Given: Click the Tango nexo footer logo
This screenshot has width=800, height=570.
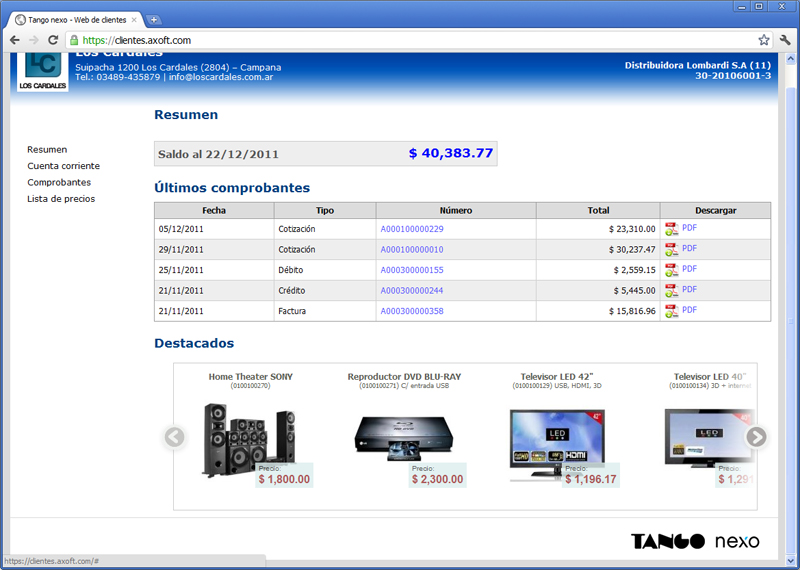Looking at the screenshot, I should click(695, 541).
